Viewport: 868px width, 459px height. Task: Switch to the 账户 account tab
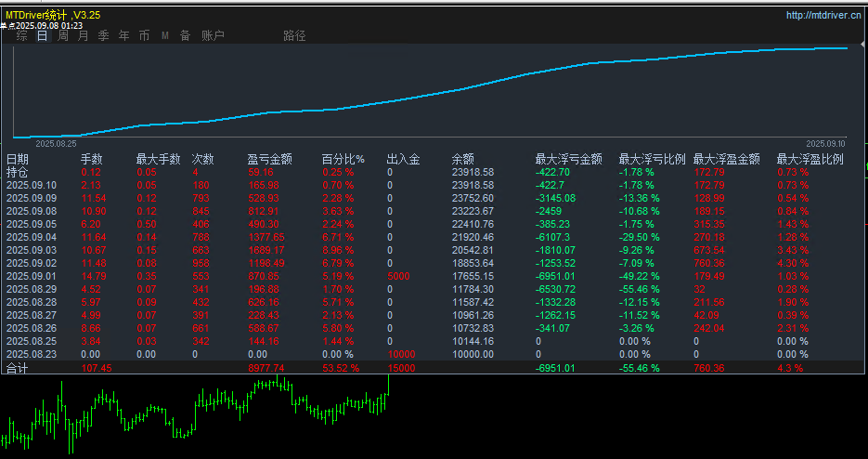[x=213, y=36]
